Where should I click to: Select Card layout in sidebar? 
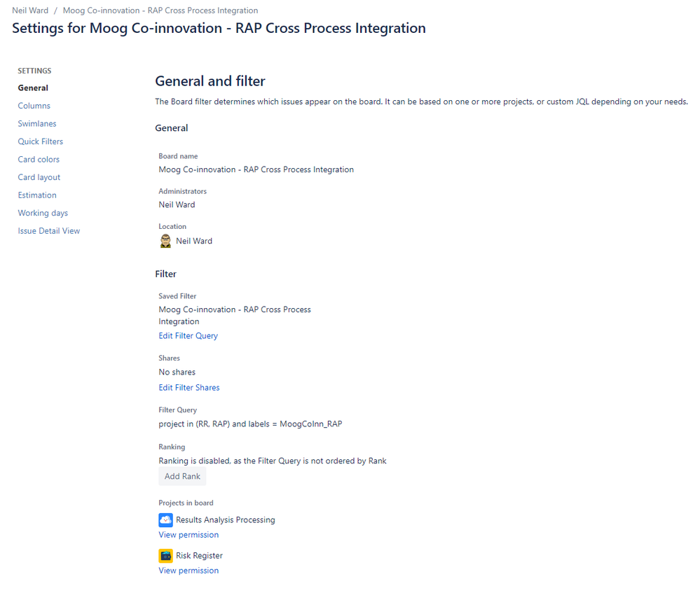point(39,177)
